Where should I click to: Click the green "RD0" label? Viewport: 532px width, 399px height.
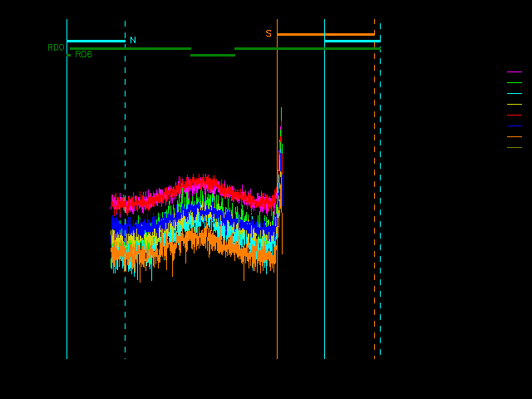pyautogui.click(x=56, y=47)
